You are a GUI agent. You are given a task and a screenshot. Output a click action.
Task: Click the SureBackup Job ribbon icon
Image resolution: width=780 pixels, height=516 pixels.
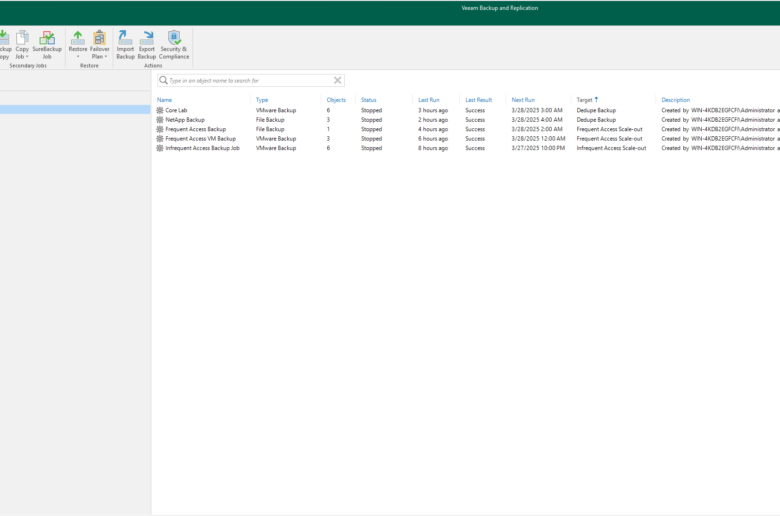pyautogui.click(x=47, y=45)
